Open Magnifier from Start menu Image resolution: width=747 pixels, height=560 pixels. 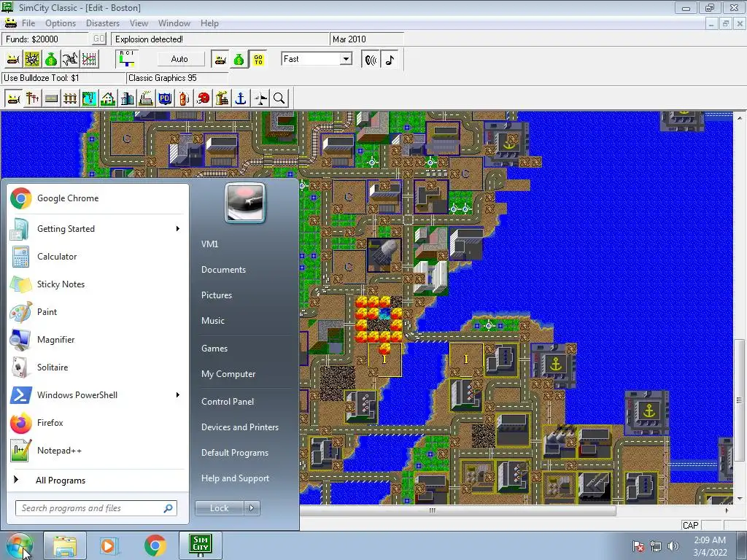[98, 340]
